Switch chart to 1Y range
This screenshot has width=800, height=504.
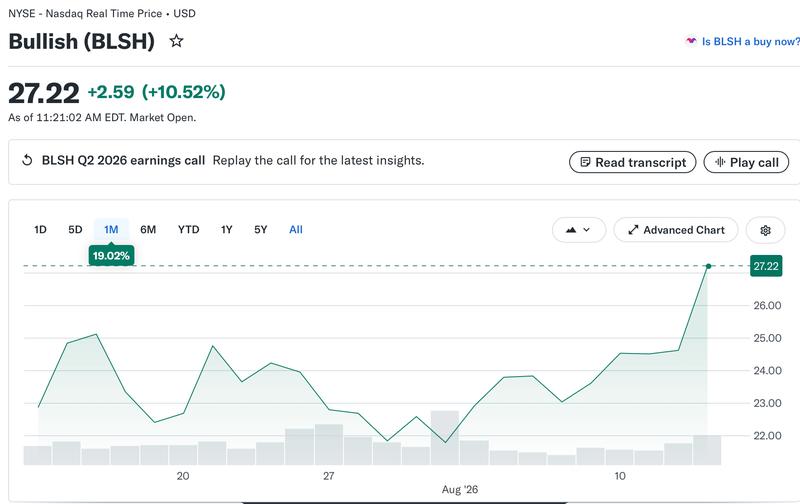(x=227, y=230)
